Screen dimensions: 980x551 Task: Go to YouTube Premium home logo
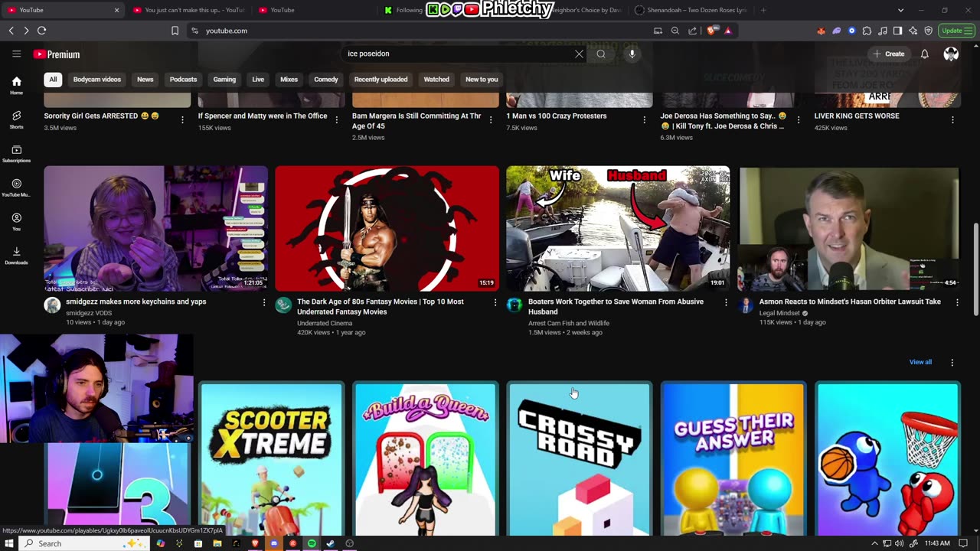(57, 54)
